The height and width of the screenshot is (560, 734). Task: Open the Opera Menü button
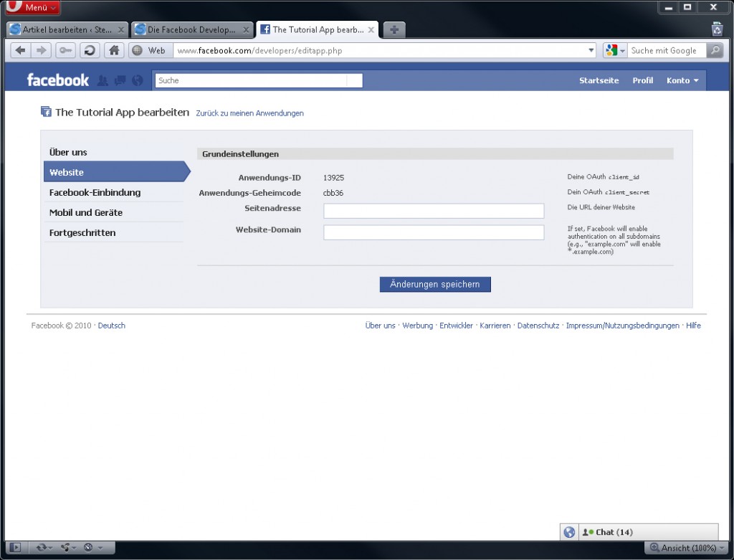33,7
